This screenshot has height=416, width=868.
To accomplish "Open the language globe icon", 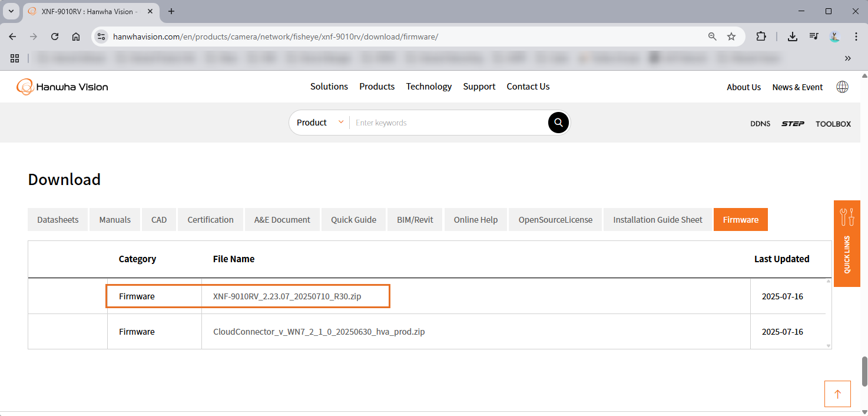I will [x=843, y=87].
